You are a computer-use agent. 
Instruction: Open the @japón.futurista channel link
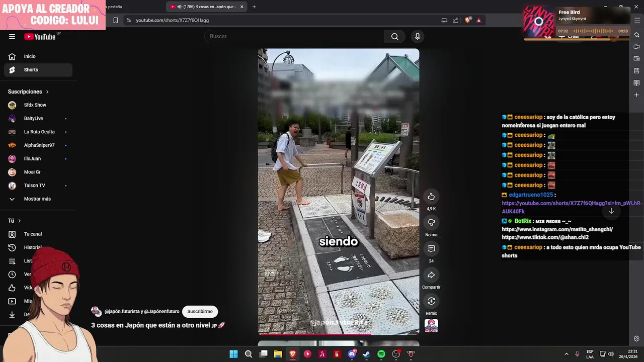tap(123, 312)
